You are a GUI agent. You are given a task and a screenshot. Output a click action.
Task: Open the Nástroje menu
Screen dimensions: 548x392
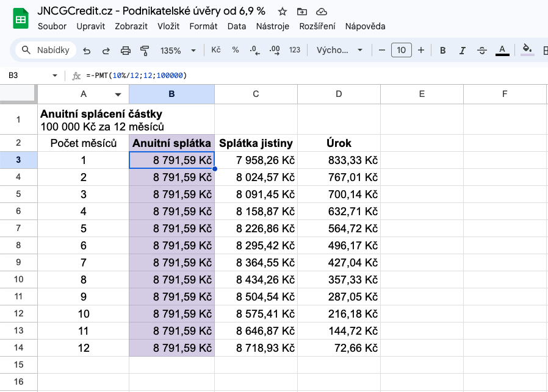click(x=273, y=27)
